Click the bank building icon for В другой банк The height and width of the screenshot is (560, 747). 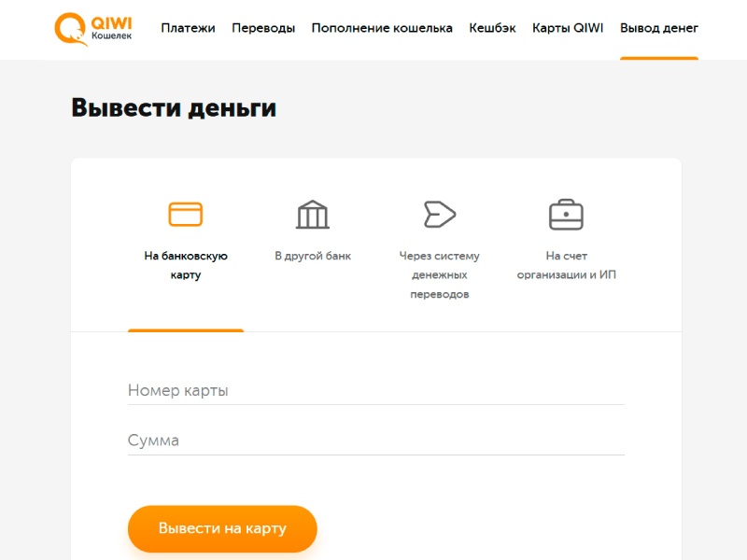(x=312, y=213)
